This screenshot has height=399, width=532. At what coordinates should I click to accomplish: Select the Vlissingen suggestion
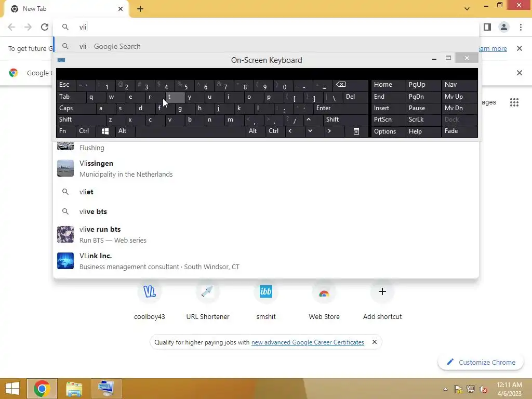tap(266, 169)
